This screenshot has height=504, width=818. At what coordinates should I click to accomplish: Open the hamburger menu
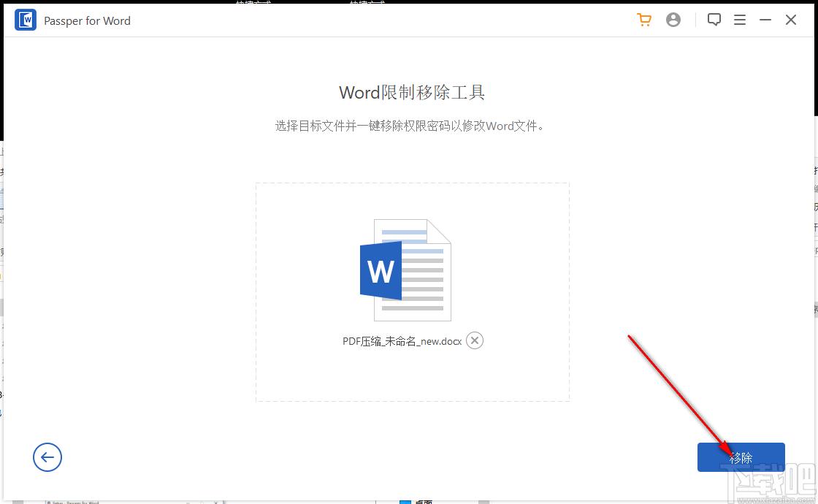coord(740,20)
